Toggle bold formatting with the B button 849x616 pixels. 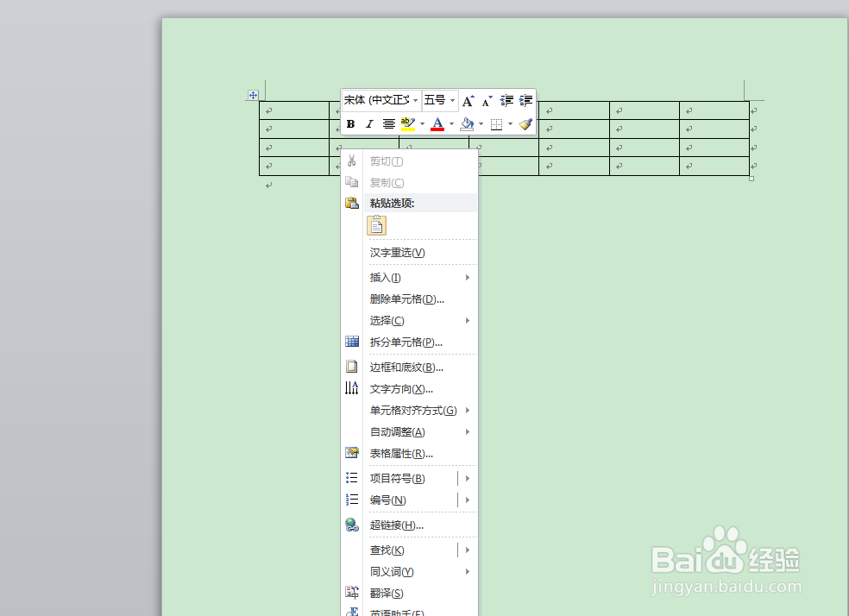(x=350, y=123)
